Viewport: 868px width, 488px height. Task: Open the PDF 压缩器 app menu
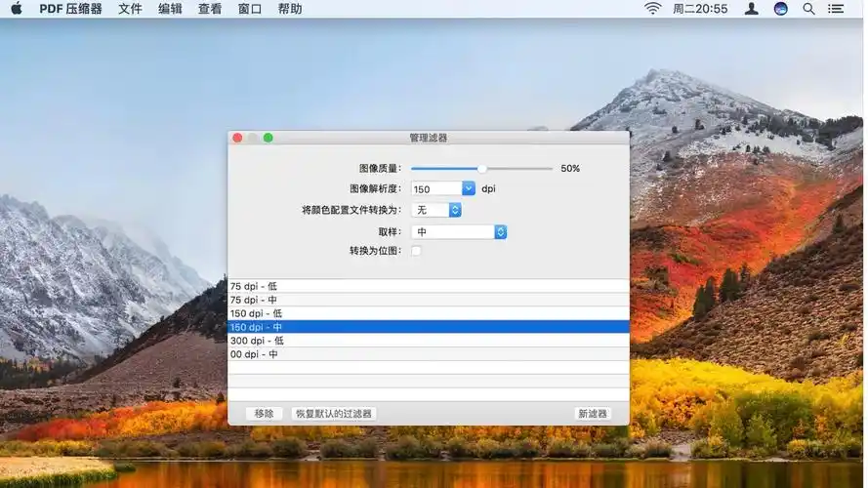point(70,9)
